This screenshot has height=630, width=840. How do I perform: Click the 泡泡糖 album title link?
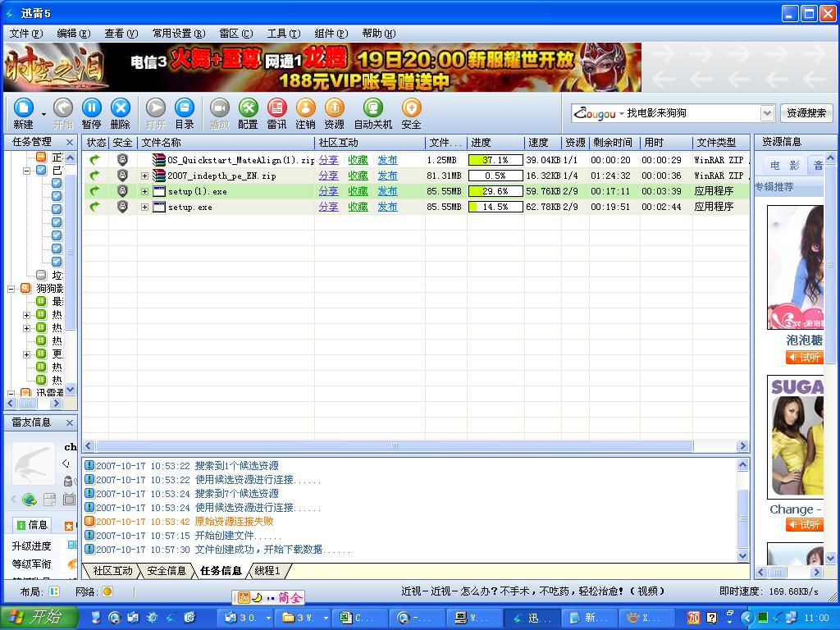pos(804,340)
